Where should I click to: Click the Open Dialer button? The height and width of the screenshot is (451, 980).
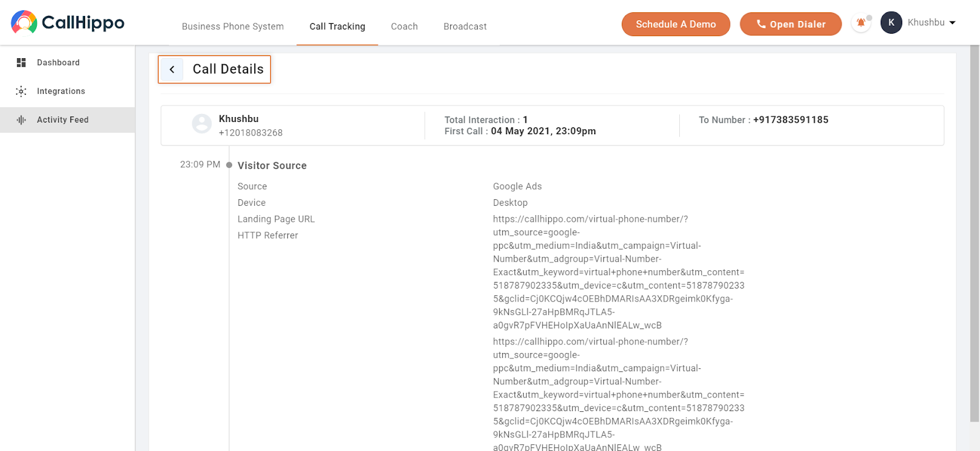(x=791, y=25)
